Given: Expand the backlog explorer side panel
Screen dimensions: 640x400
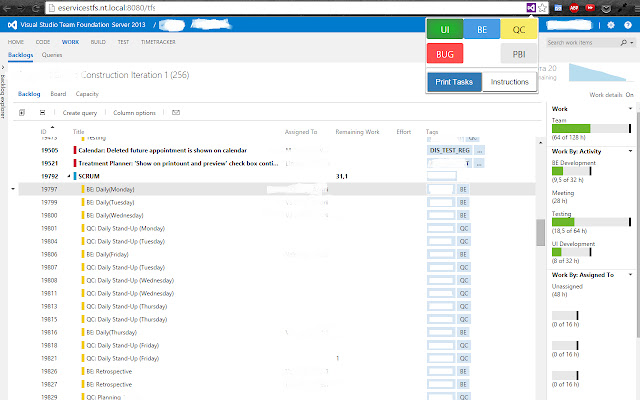Looking at the screenshot, I should (3, 67).
